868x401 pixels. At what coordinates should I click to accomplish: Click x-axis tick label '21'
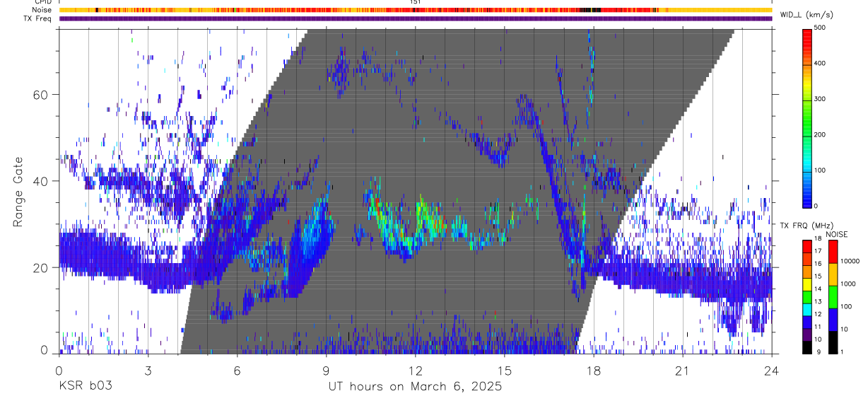(683, 371)
